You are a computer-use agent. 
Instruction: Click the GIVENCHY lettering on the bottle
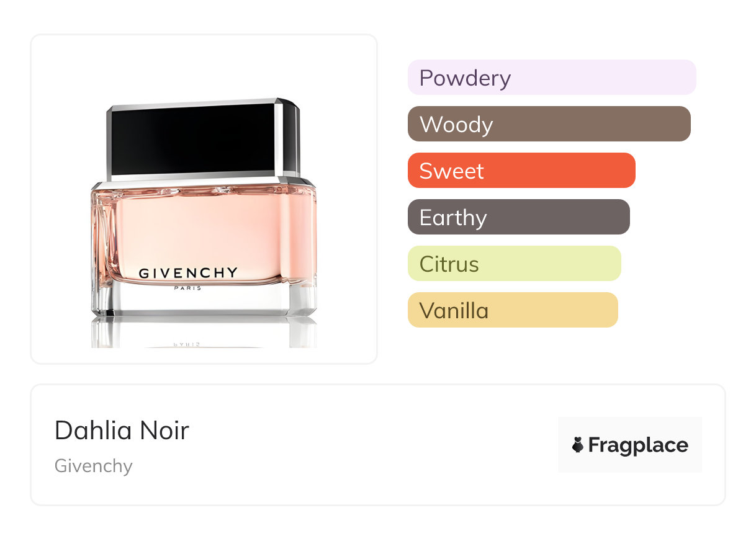click(188, 272)
